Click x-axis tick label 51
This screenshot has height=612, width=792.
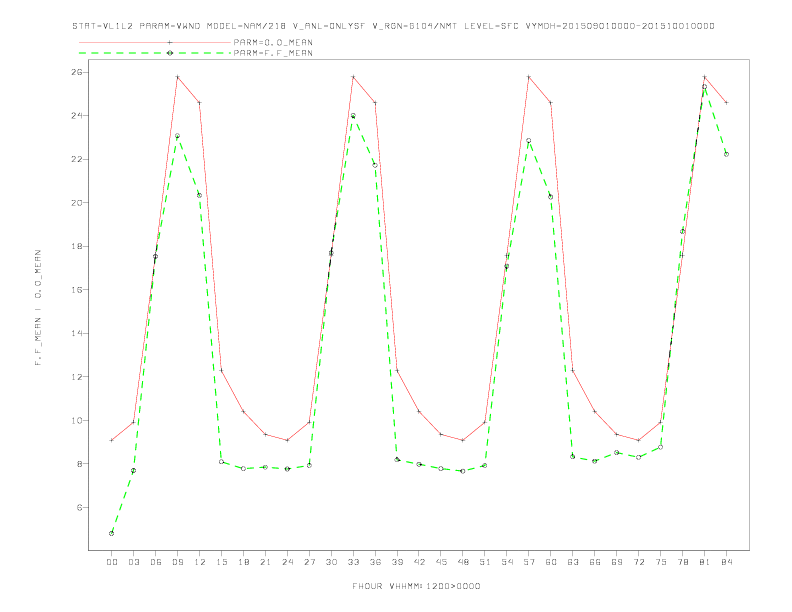tap(485, 562)
